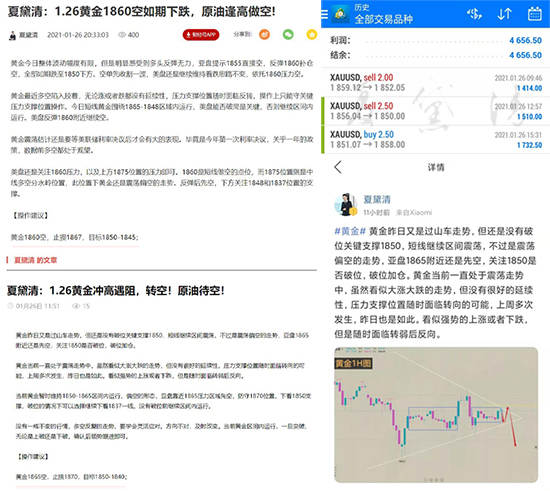The width and height of the screenshot is (550, 491).
Task: Tap the MetaTrader app logo icon
Action: [341, 14]
